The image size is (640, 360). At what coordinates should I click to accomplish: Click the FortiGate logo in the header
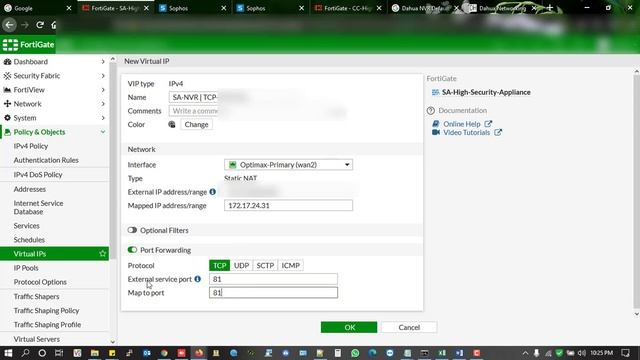click(x=28, y=44)
